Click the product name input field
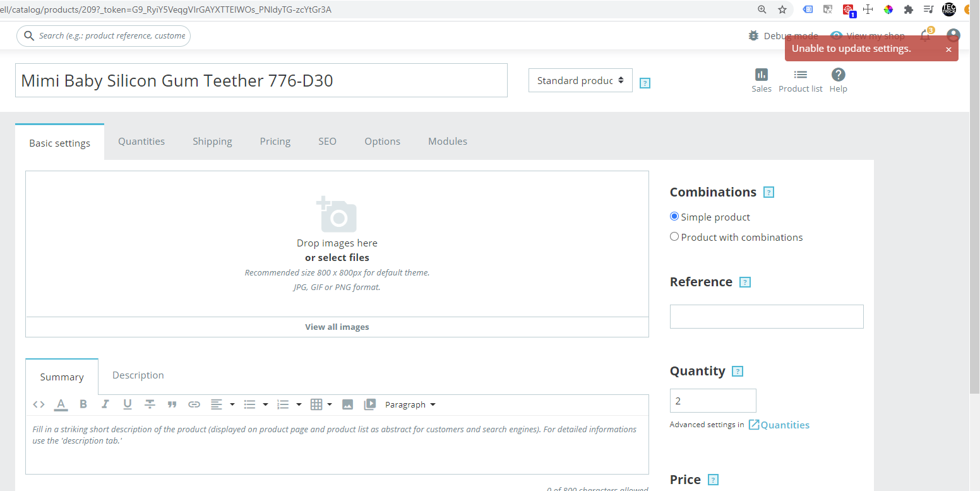This screenshot has height=491, width=980. (261, 80)
